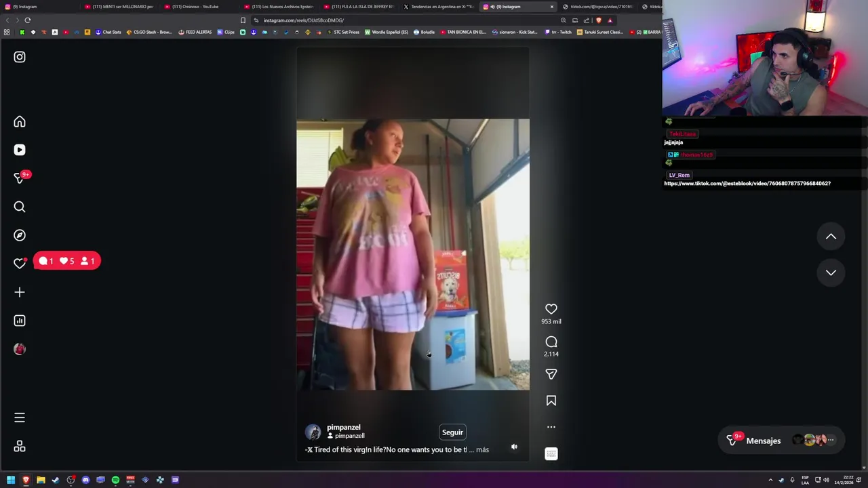The image size is (868, 488).
Task: Open zoom magnifier in address bar
Action: point(563,20)
